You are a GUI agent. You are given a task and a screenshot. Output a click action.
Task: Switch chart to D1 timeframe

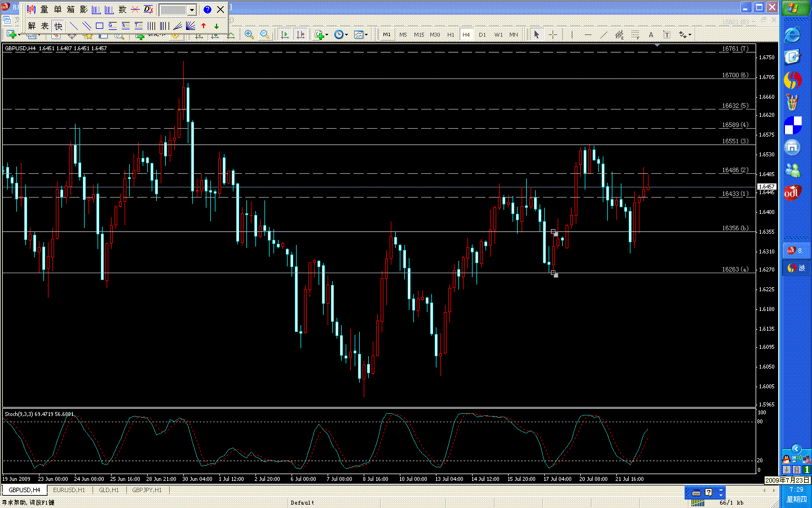point(482,34)
